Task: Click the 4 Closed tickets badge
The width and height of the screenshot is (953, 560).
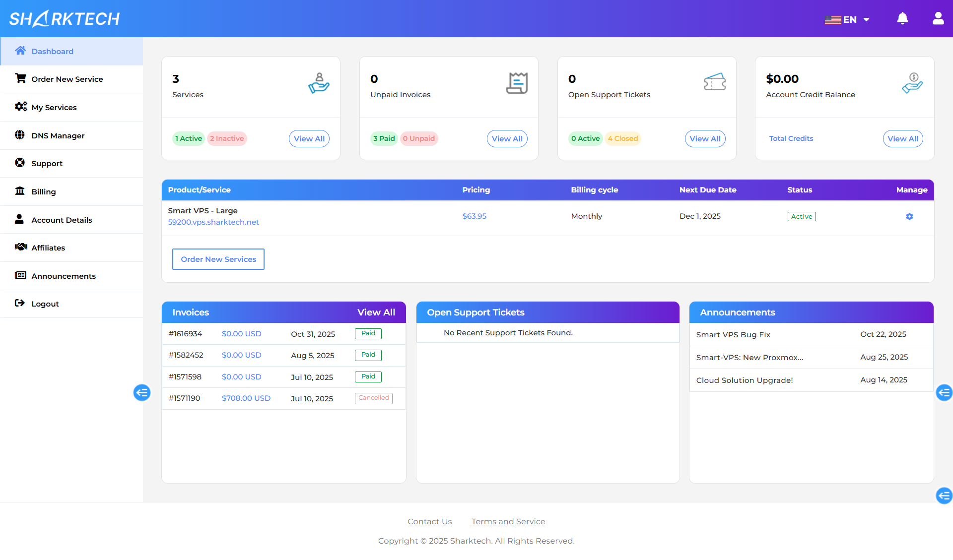Action: 623,138
